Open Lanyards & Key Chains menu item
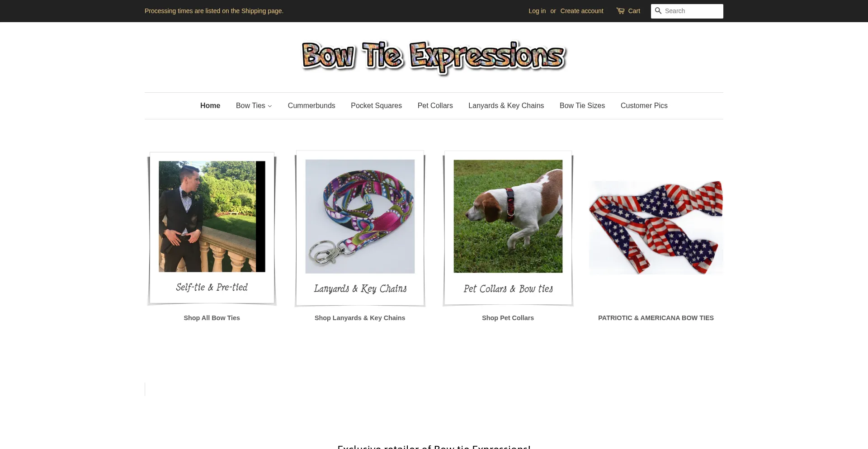The width and height of the screenshot is (868, 449). [506, 106]
